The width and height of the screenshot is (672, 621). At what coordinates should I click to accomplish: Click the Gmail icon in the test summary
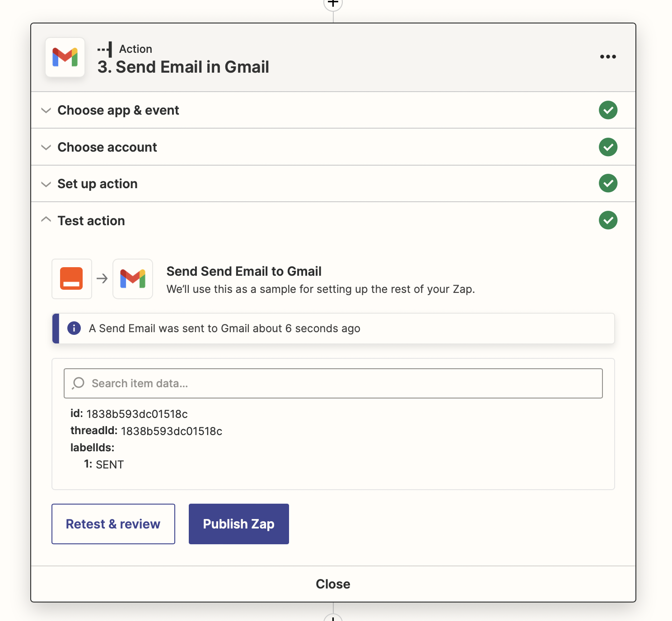click(133, 278)
